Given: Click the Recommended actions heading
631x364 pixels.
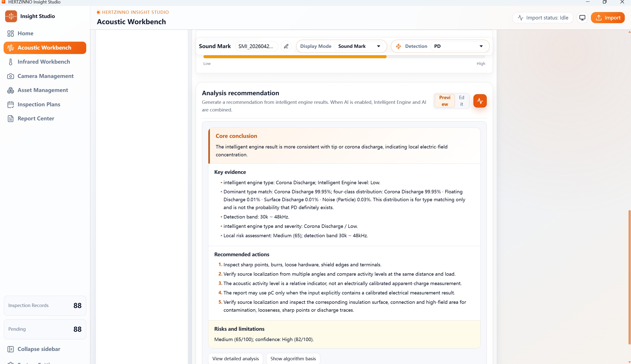Looking at the screenshot, I should click(x=242, y=255).
